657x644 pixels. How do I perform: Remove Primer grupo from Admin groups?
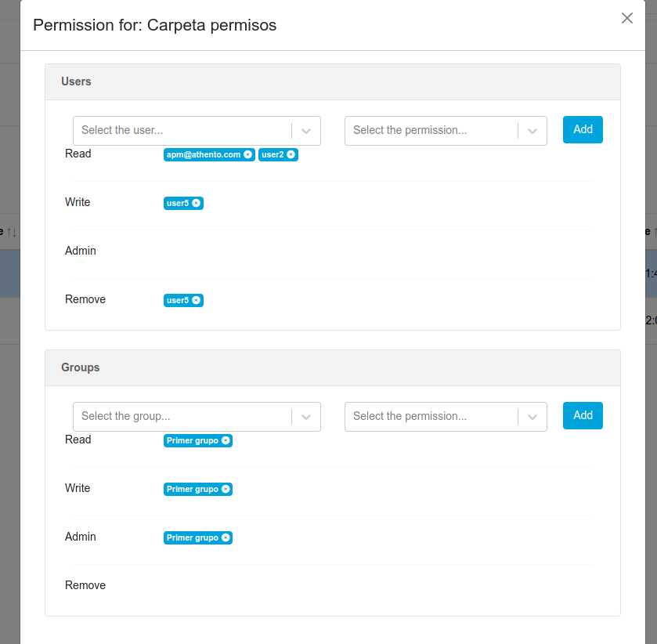pos(226,537)
